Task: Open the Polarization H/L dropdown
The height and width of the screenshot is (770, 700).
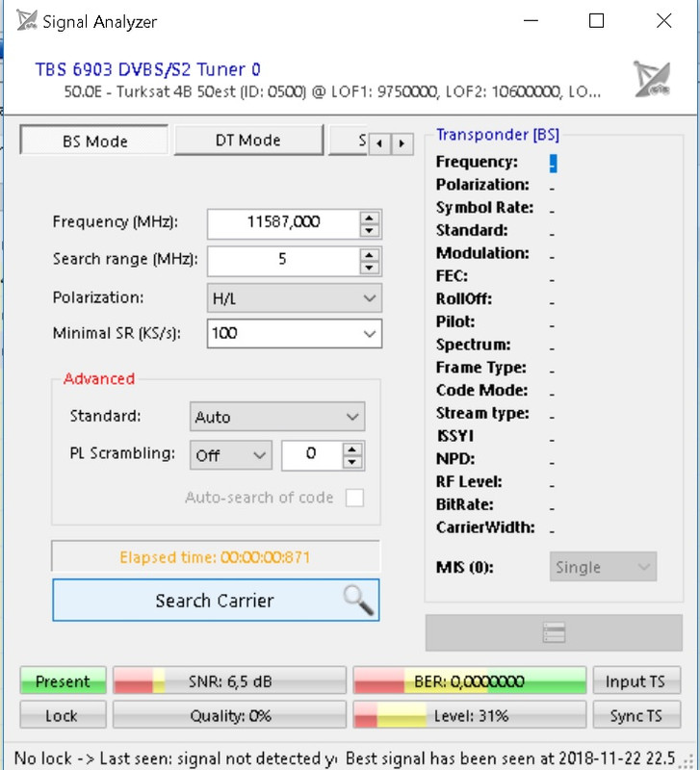Action: [295, 298]
